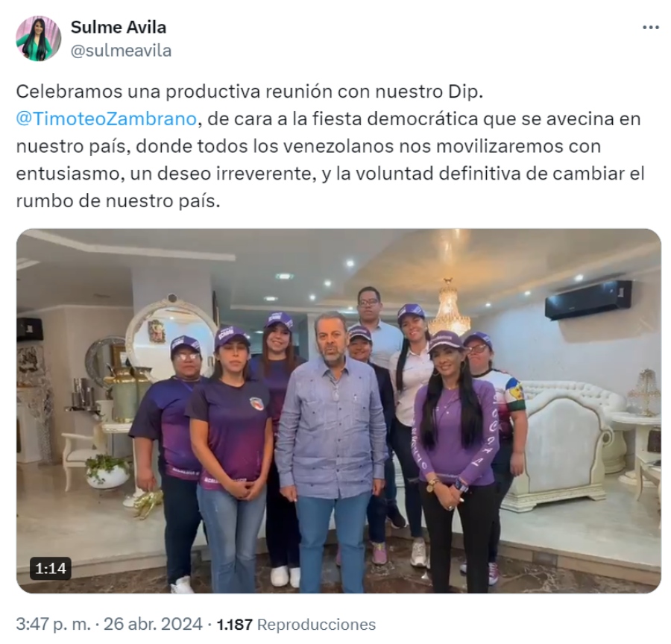Image resolution: width=671 pixels, height=644 pixels.
Task: Click the 3:47 p. m. timestamp
Action: click(x=53, y=625)
